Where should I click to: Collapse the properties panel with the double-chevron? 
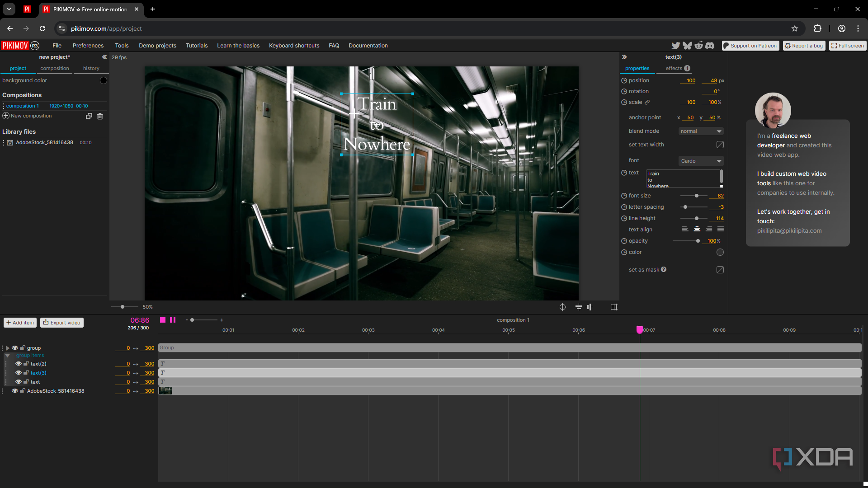(624, 57)
